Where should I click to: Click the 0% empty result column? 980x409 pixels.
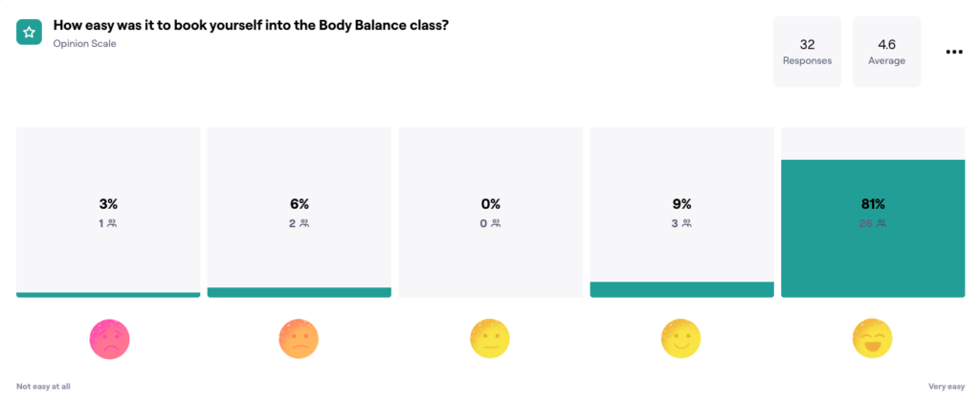click(x=491, y=212)
